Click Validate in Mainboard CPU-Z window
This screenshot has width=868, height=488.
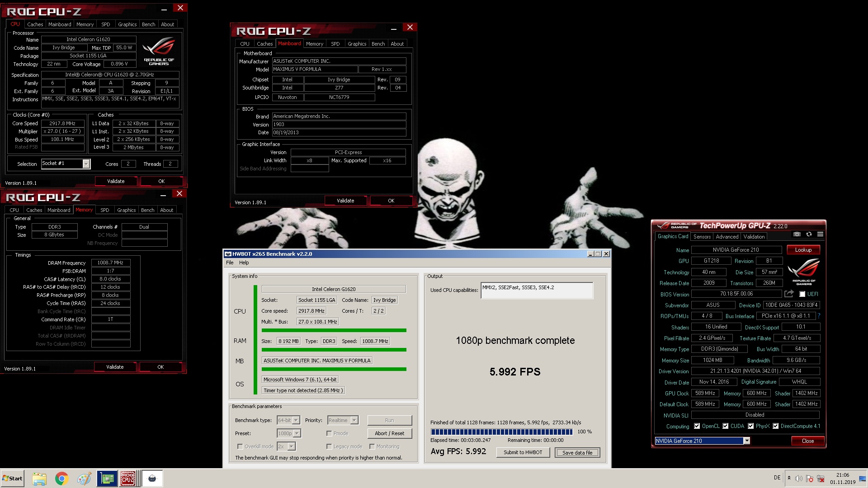click(345, 201)
